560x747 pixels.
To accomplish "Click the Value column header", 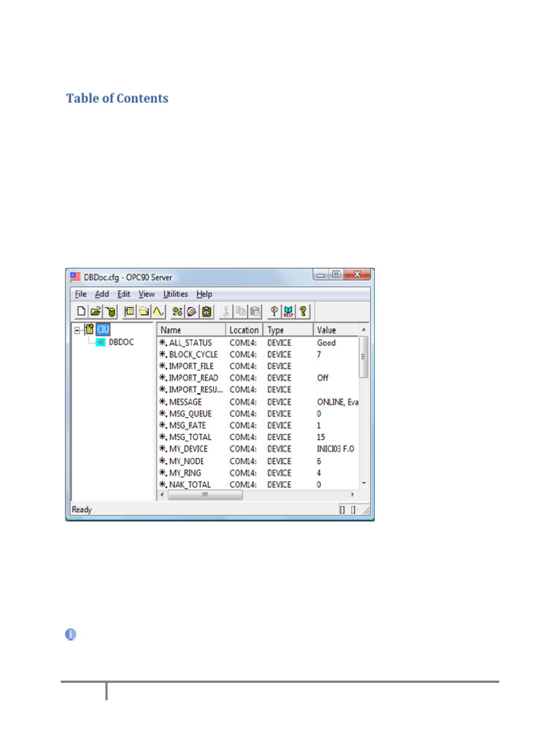I will 335,330.
